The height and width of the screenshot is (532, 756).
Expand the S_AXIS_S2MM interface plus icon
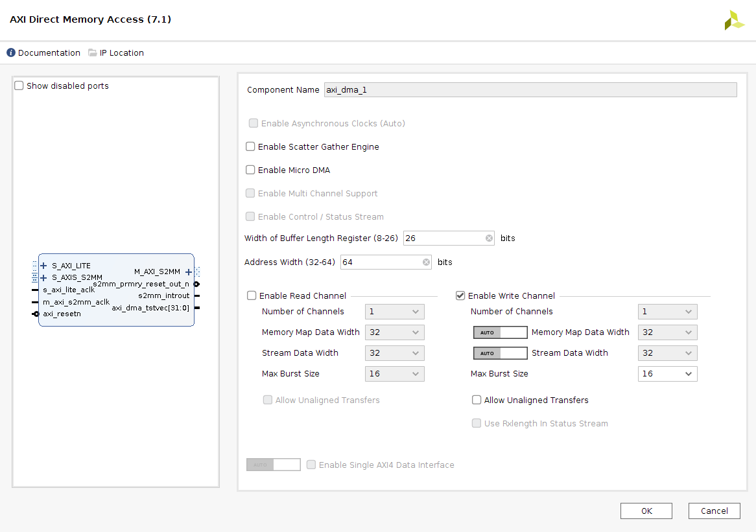click(43, 278)
